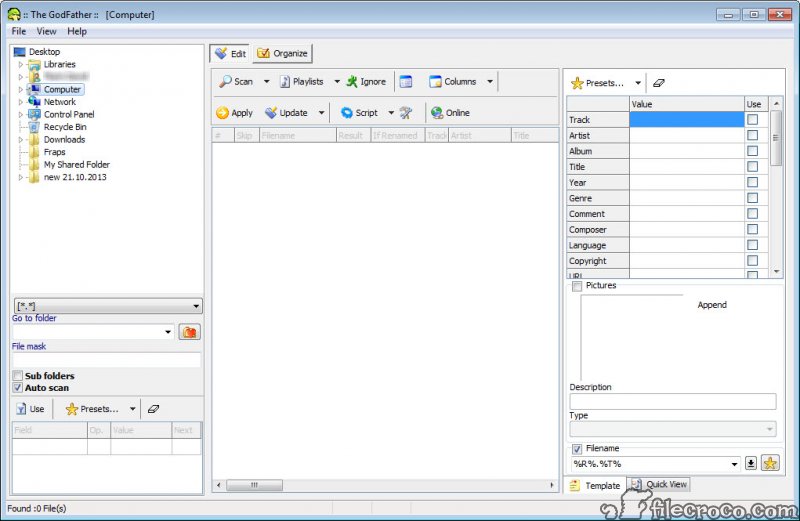Click the Artist column header
Image resolution: width=800 pixels, height=521 pixels.
click(480, 136)
